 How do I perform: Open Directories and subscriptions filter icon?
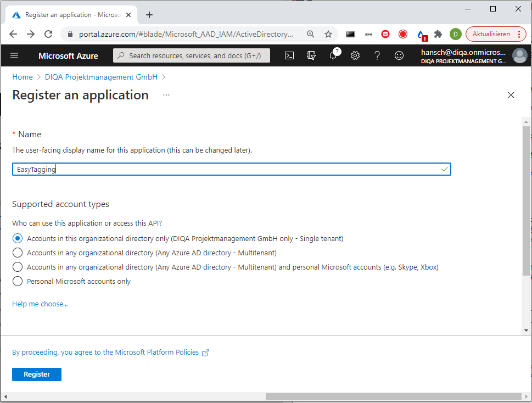point(311,55)
